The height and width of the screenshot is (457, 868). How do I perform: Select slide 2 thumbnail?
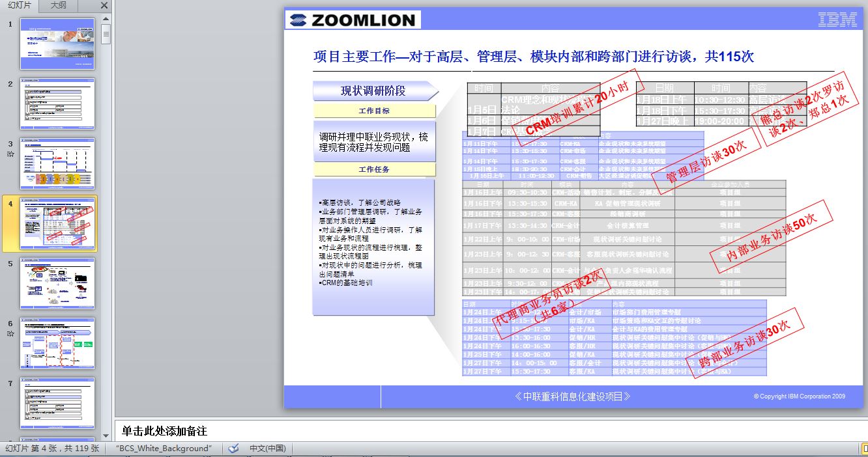(x=57, y=104)
